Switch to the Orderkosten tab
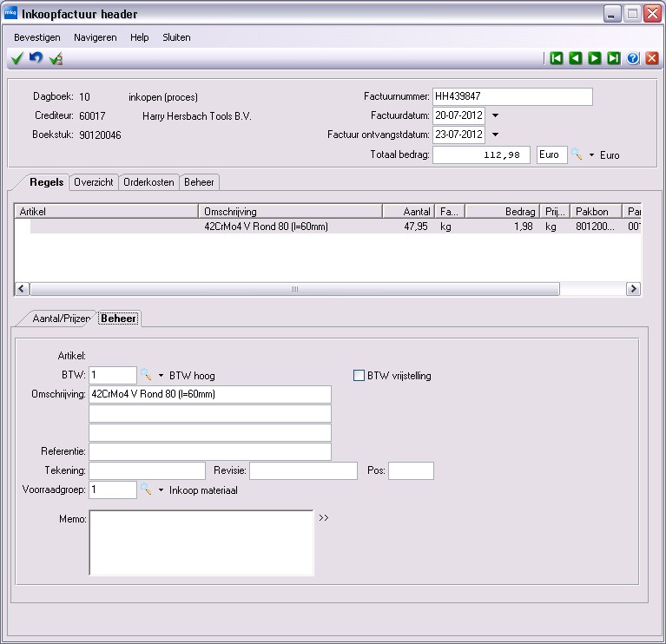Viewport: 666px width, 644px height. click(148, 182)
